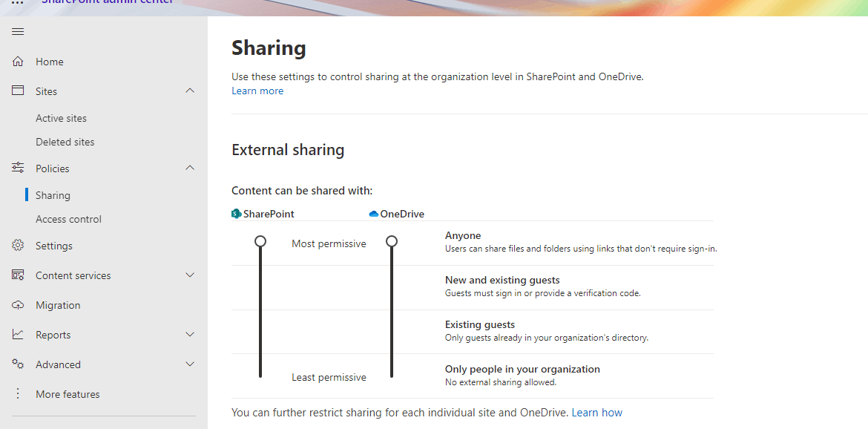Select the Sites icon
Image resolution: width=868 pixels, height=429 pixels.
pyautogui.click(x=18, y=91)
